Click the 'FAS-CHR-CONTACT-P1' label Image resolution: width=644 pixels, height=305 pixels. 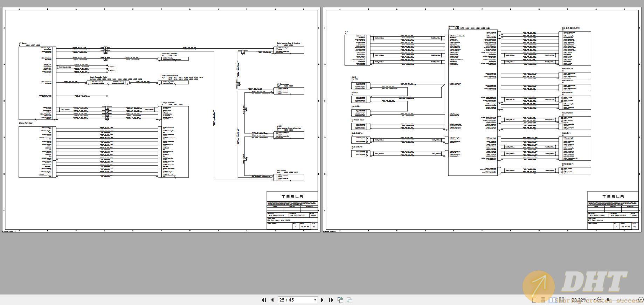point(571,28)
